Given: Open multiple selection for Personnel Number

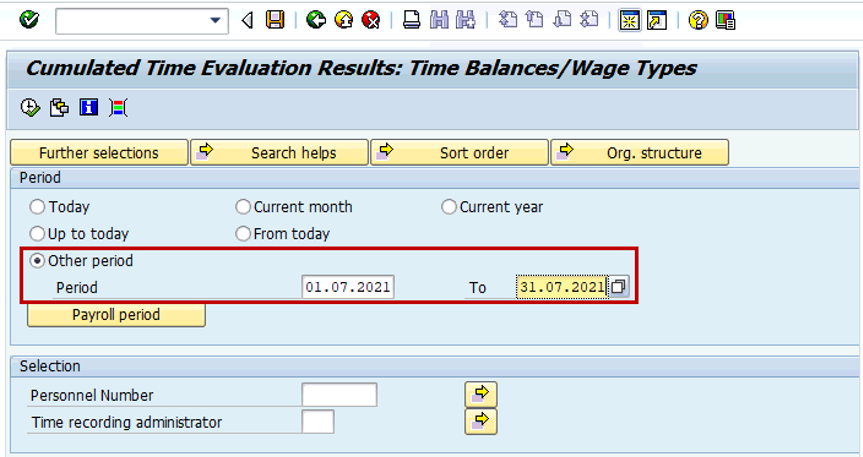Looking at the screenshot, I should pyautogui.click(x=481, y=394).
